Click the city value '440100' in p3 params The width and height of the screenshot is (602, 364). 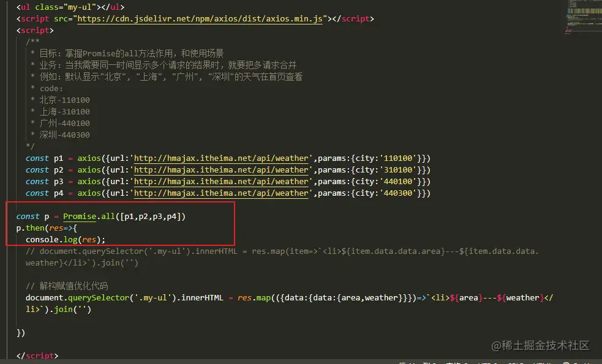[397, 182]
